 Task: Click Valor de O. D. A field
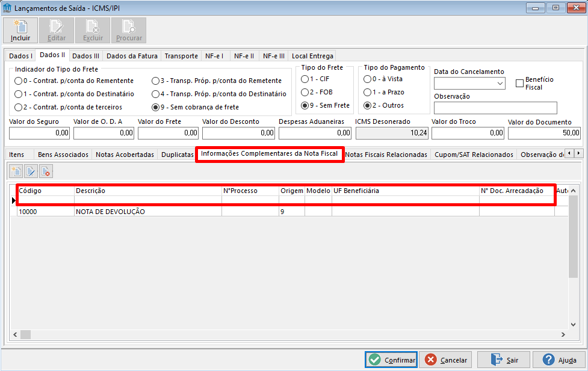pyautogui.click(x=104, y=133)
